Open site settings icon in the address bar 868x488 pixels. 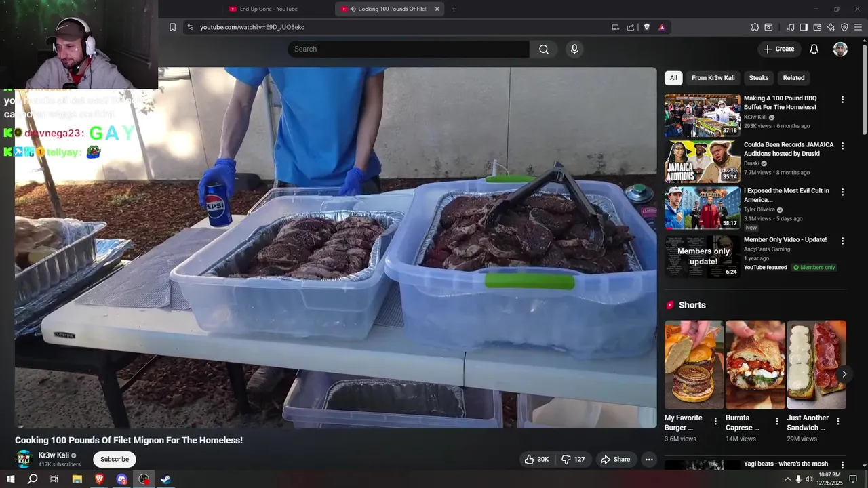pos(190,27)
